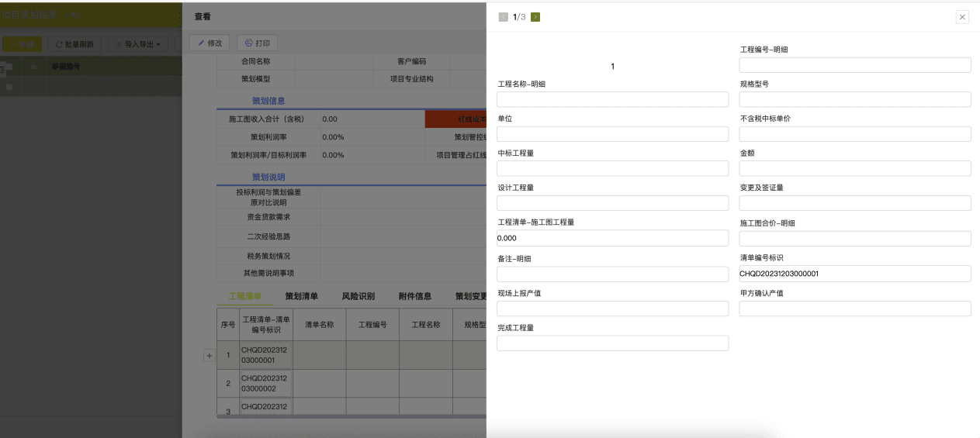This screenshot has height=438, width=980.
Task: Toggle the first row checkbox in background list
Action: pos(9,87)
